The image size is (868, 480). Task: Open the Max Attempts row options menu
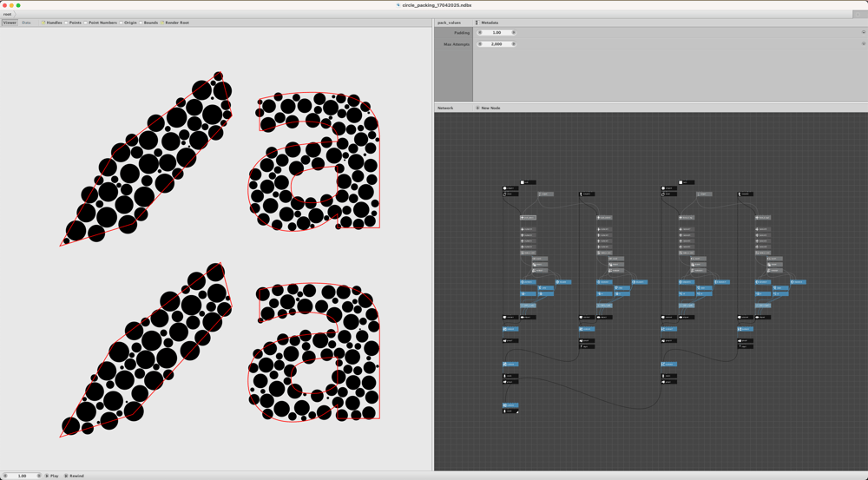point(863,43)
